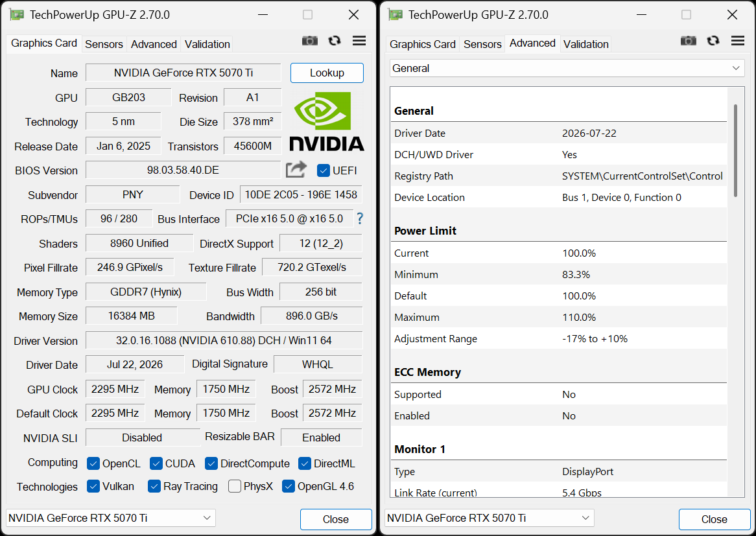756x536 pixels.
Task: Open the hamburger menu in left window
Action: click(359, 41)
